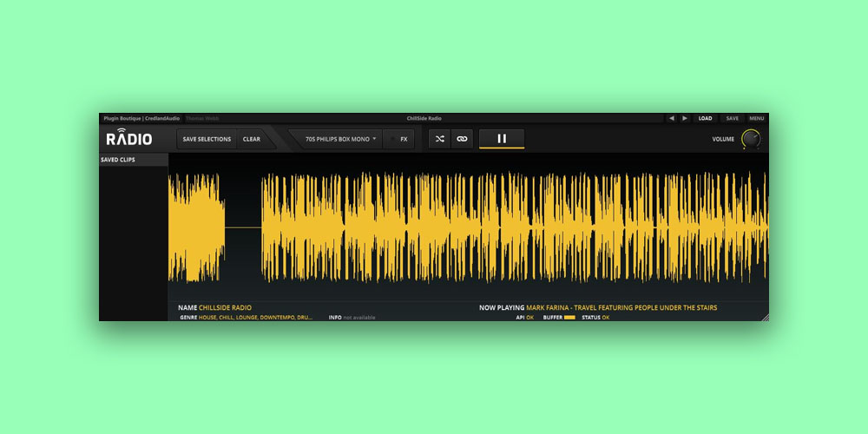The height and width of the screenshot is (434, 868).
Task: Click the shuffle stations icon
Action: pyautogui.click(x=439, y=139)
